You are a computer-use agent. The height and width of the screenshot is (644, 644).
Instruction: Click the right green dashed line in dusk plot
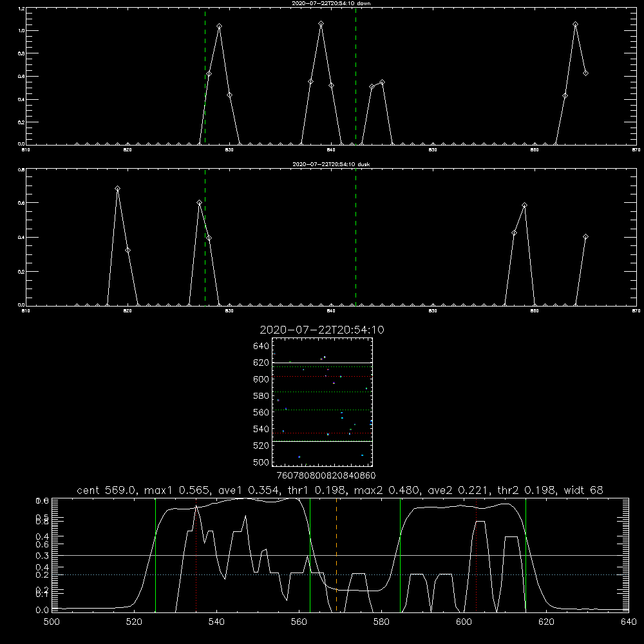(355, 238)
